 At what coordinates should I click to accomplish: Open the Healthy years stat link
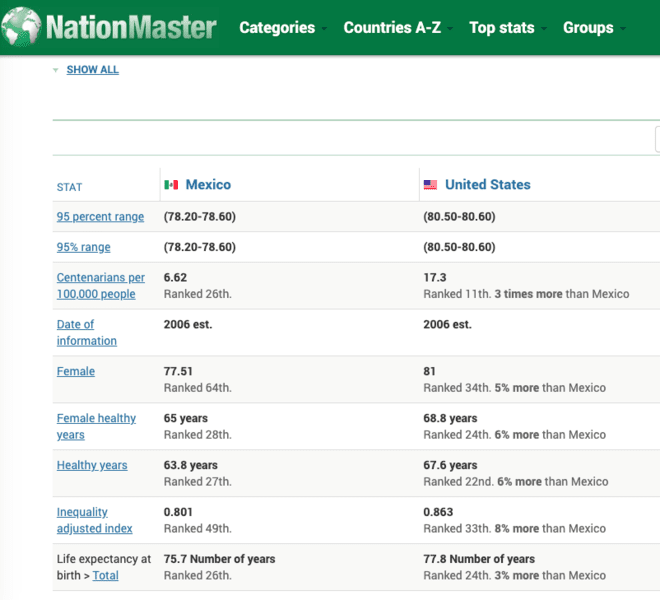[92, 465]
